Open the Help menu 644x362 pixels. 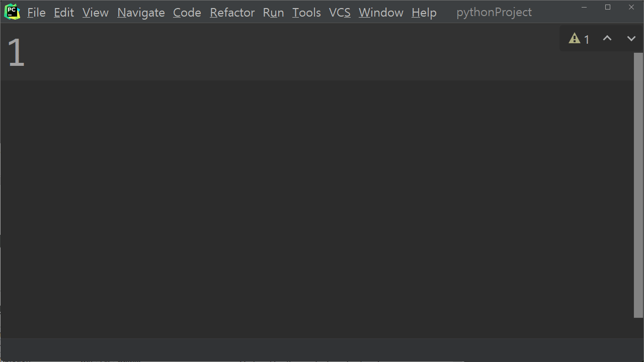pos(424,13)
